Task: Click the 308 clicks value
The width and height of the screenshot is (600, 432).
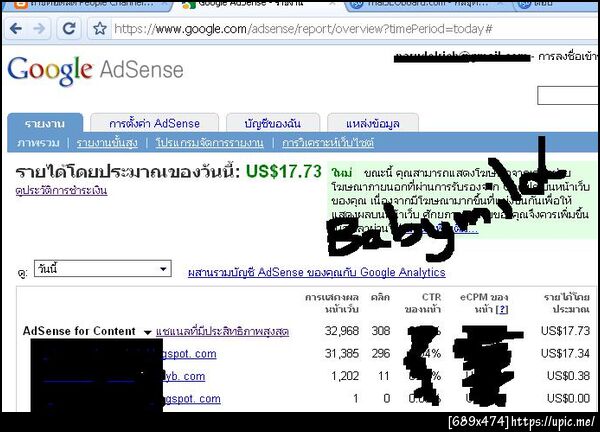Action: coord(381,331)
